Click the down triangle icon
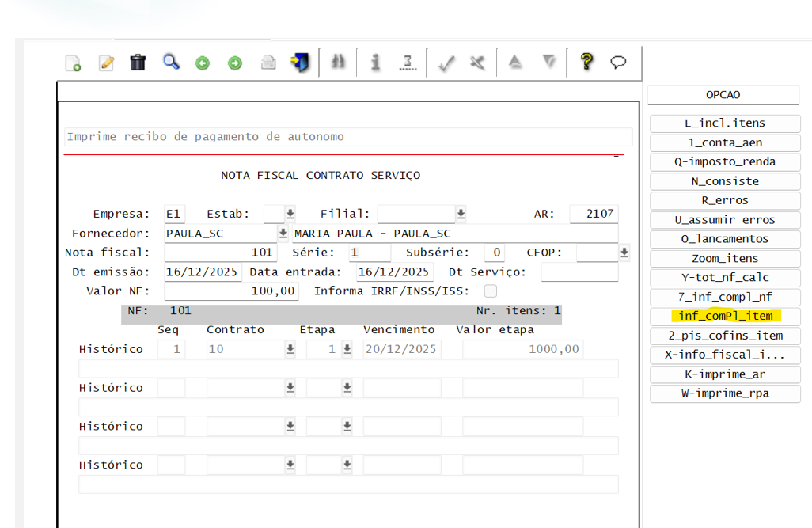 click(x=549, y=63)
